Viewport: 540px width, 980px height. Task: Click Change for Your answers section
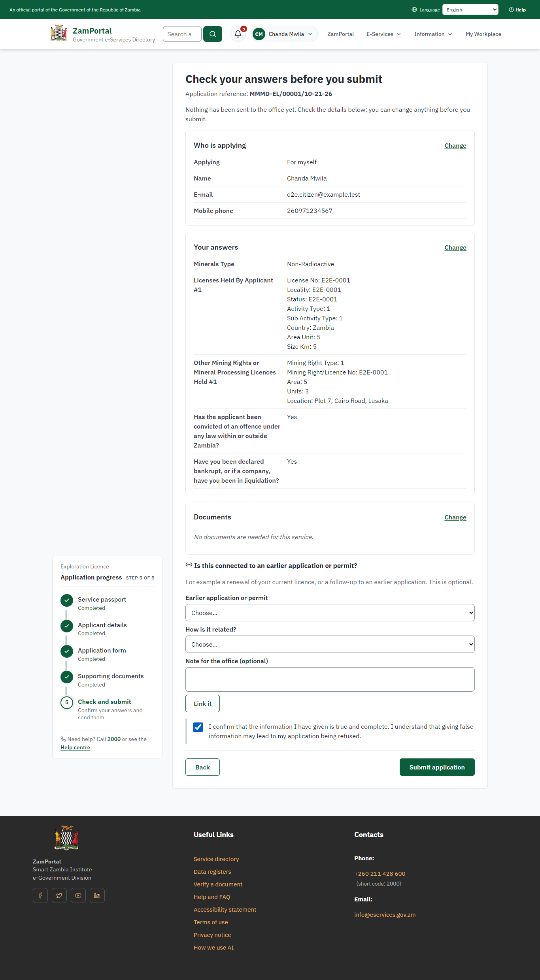pos(455,248)
